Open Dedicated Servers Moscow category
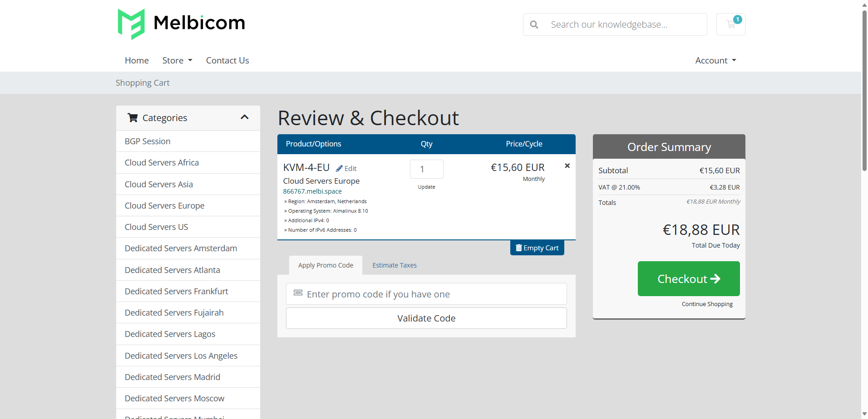The image size is (868, 419). click(x=188, y=398)
